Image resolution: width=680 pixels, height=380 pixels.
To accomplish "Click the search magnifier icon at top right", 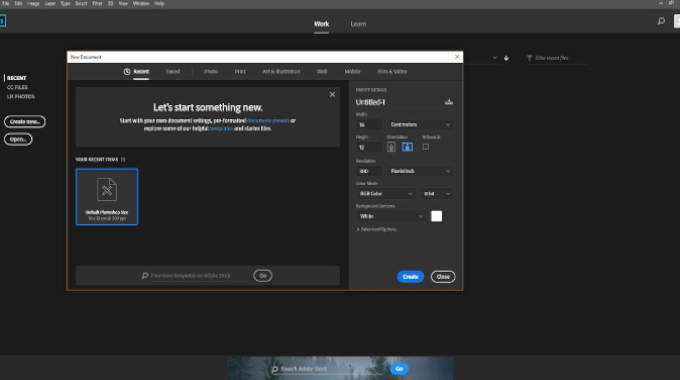I will [661, 21].
